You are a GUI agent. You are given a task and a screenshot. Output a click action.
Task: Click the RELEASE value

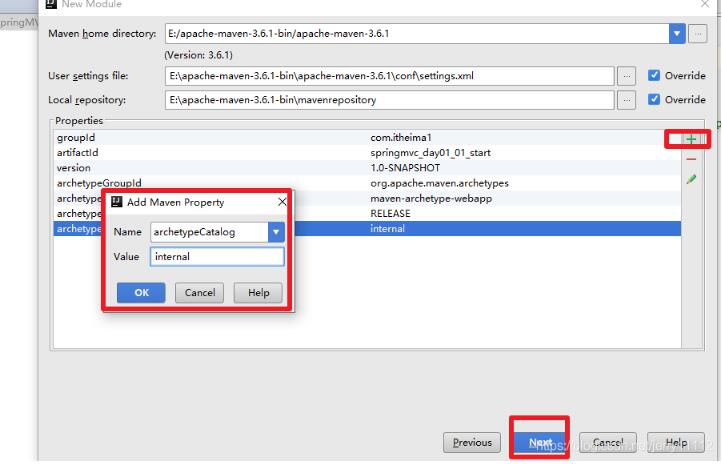coord(390,214)
